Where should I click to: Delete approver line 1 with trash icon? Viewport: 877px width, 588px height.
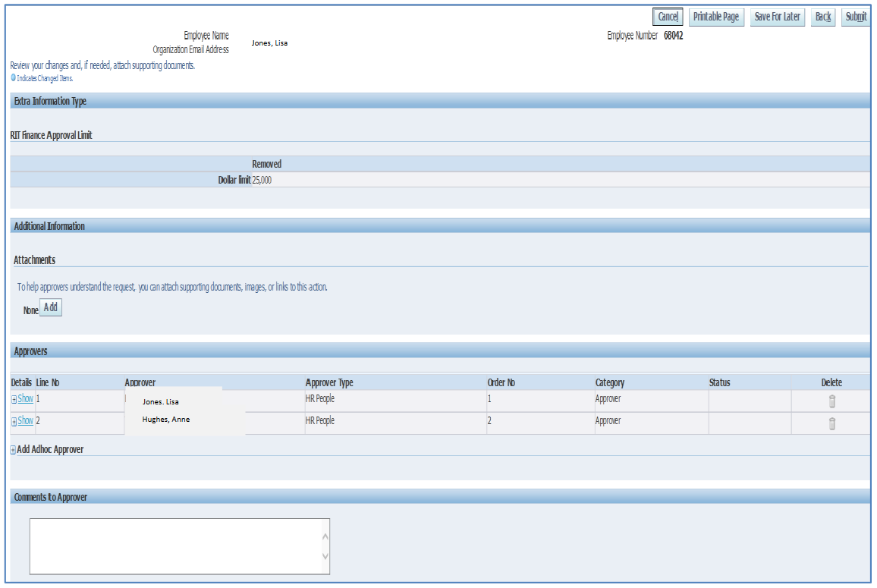[831, 402]
